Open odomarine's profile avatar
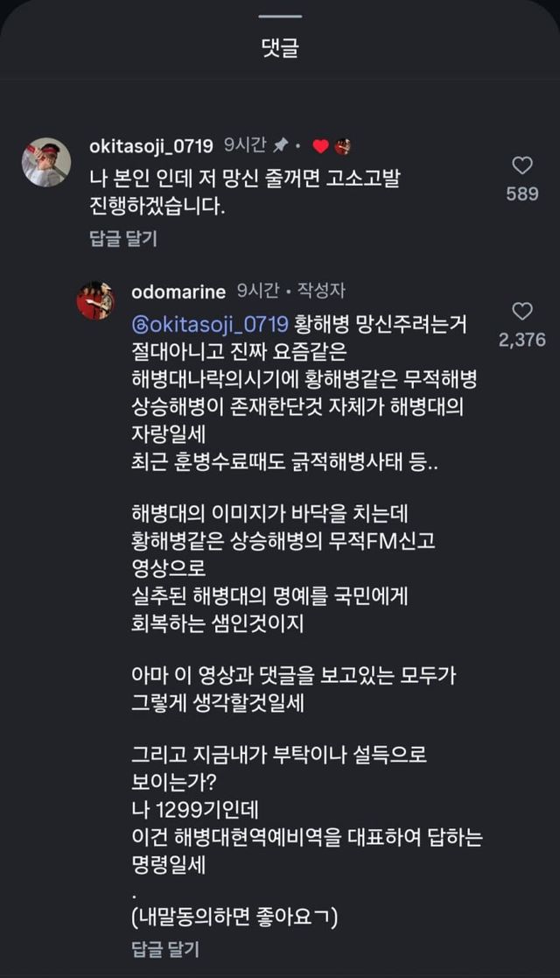The width and height of the screenshot is (560, 978). [x=95, y=300]
